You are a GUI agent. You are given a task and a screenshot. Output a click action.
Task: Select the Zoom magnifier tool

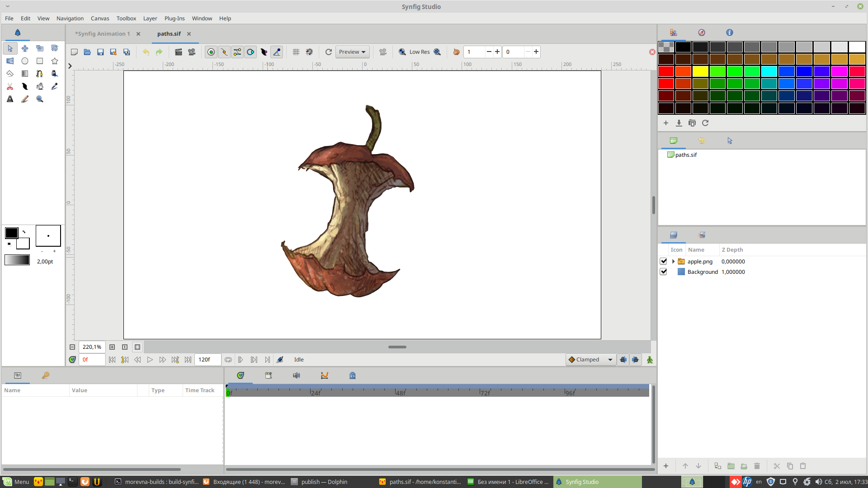coord(40,99)
